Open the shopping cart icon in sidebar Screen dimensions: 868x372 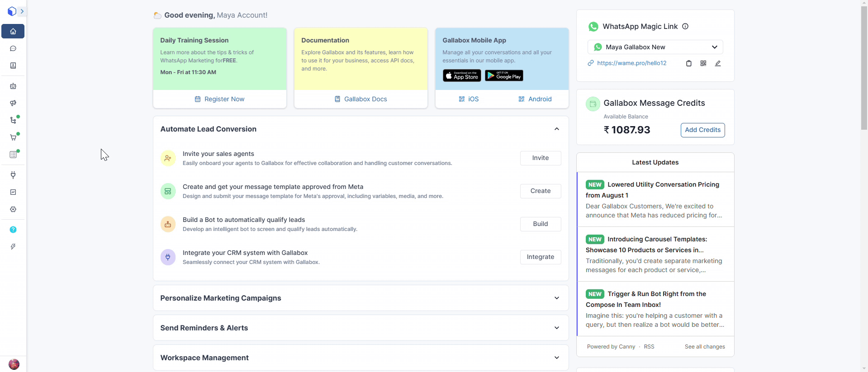pos(13,137)
